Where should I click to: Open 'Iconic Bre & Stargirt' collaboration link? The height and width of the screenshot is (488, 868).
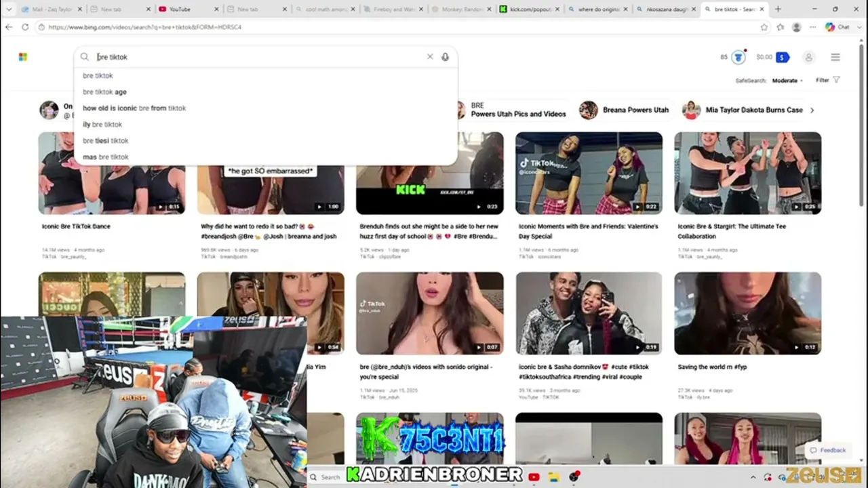pos(732,231)
